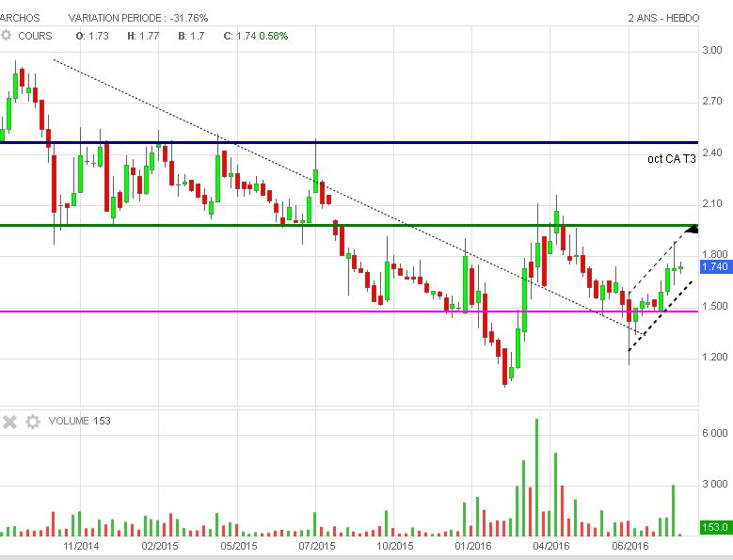Click the C: 1.74 closing value
This screenshot has width=733, height=560.
point(239,36)
